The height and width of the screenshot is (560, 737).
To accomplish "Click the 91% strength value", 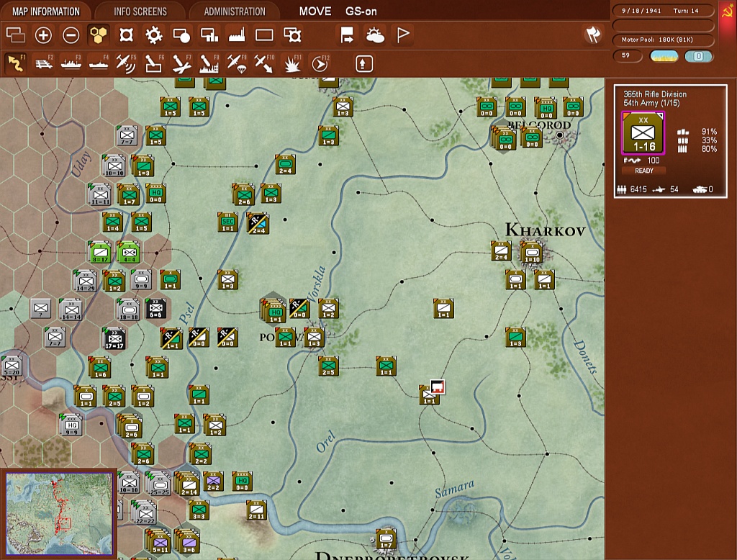I will (709, 132).
